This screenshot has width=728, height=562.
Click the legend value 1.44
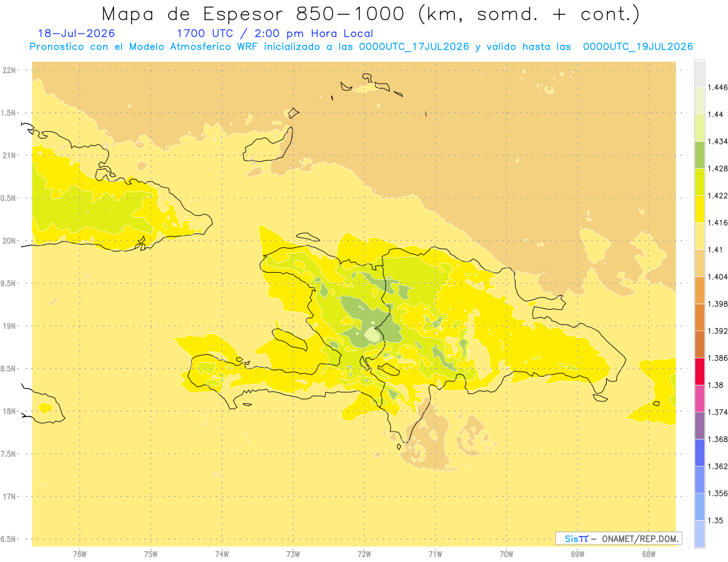click(x=715, y=115)
